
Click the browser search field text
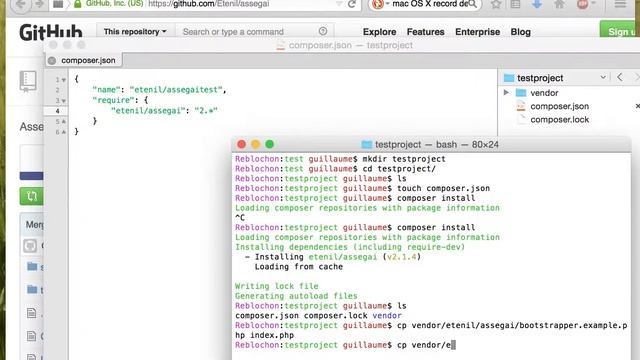(430, 4)
